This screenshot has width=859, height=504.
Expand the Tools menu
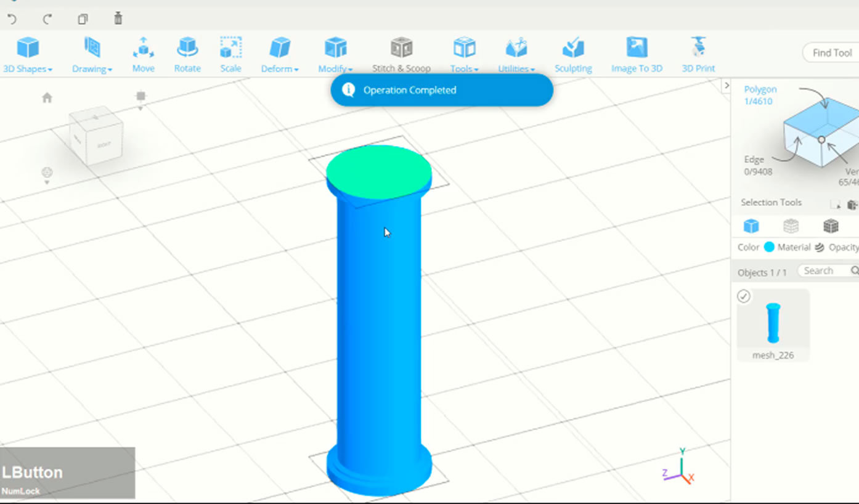464,55
